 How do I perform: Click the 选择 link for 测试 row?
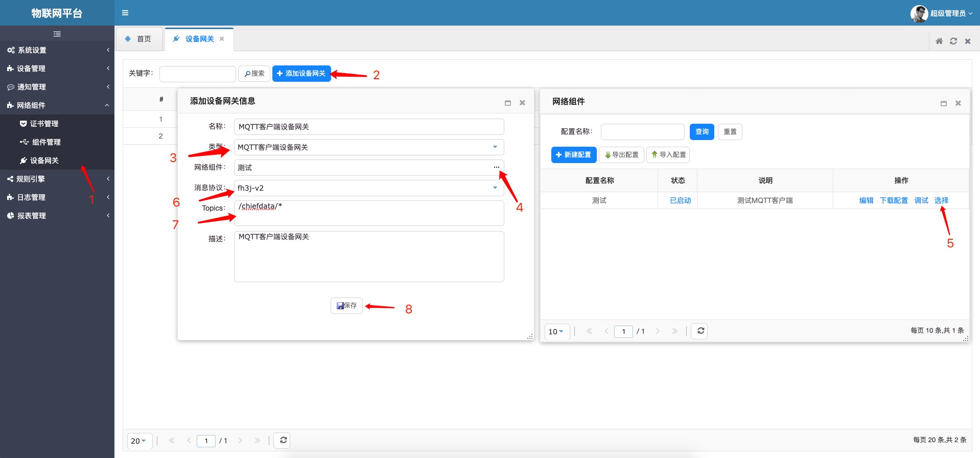coord(941,200)
